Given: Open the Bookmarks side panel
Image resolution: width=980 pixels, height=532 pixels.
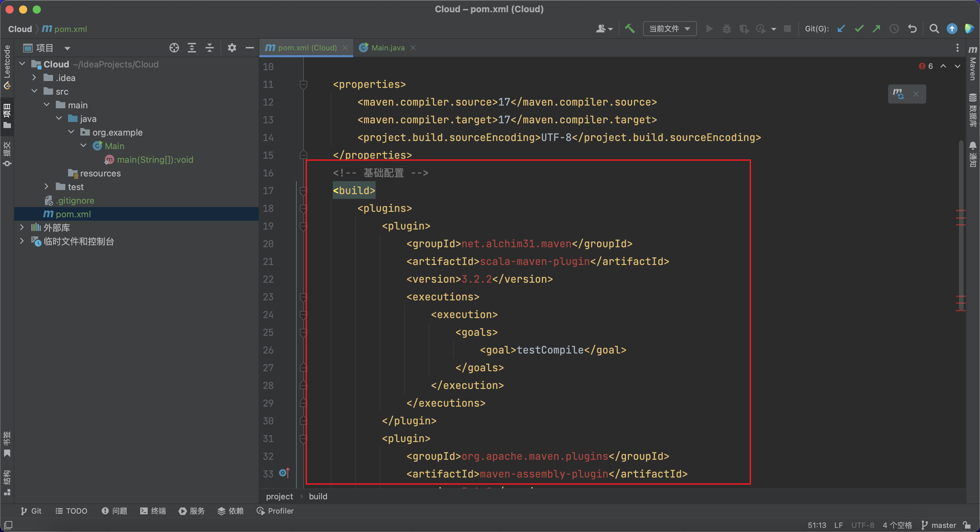Looking at the screenshot, I should (x=7, y=444).
